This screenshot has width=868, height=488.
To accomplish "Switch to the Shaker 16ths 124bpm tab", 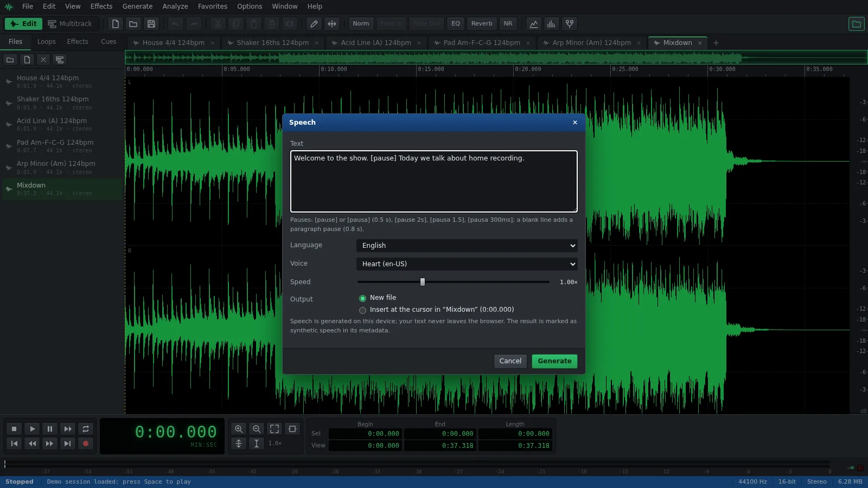I will [273, 43].
